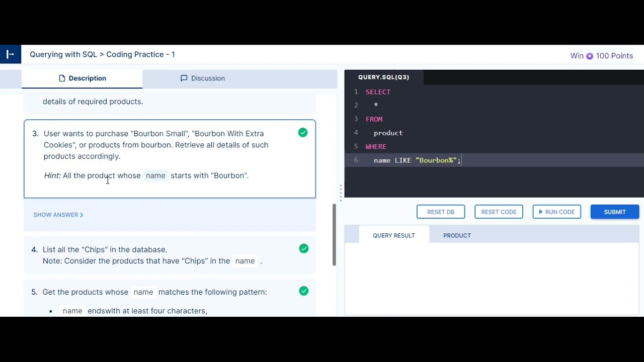Click the SELECT keyword on line 1
The image size is (644, 362).
(378, 92)
